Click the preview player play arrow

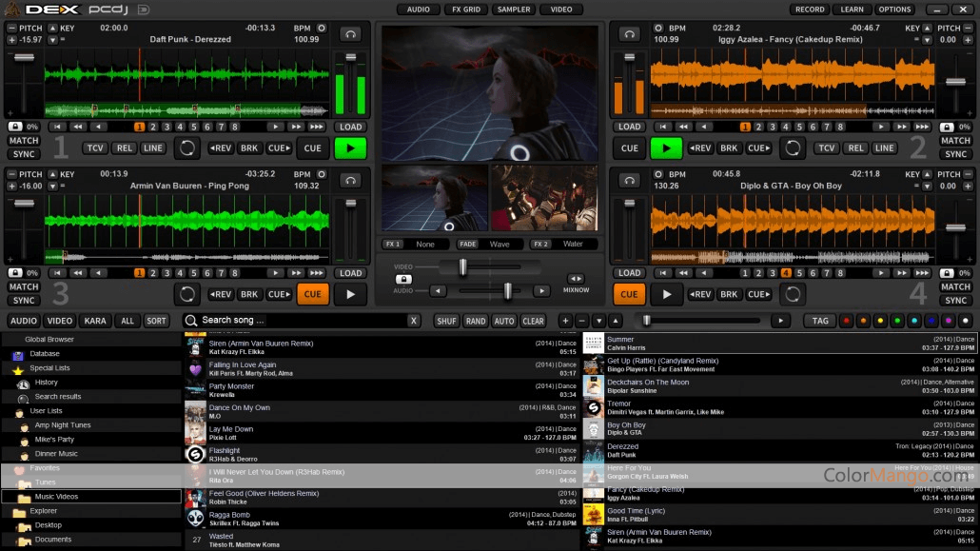pyautogui.click(x=780, y=321)
